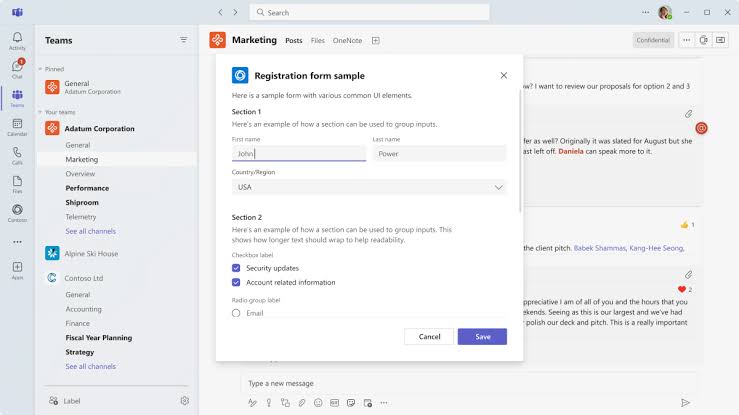The height and width of the screenshot is (415, 739).
Task: Uncheck Account related information checkbox
Action: [x=236, y=282]
